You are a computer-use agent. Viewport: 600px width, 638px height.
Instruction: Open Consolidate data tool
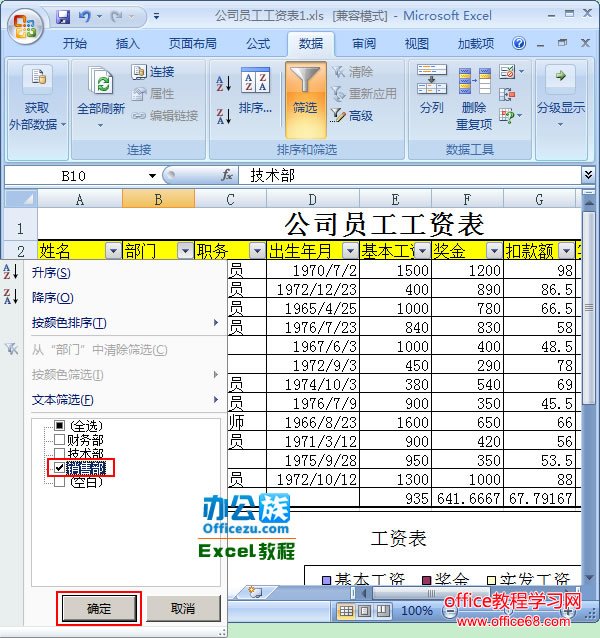[507, 95]
